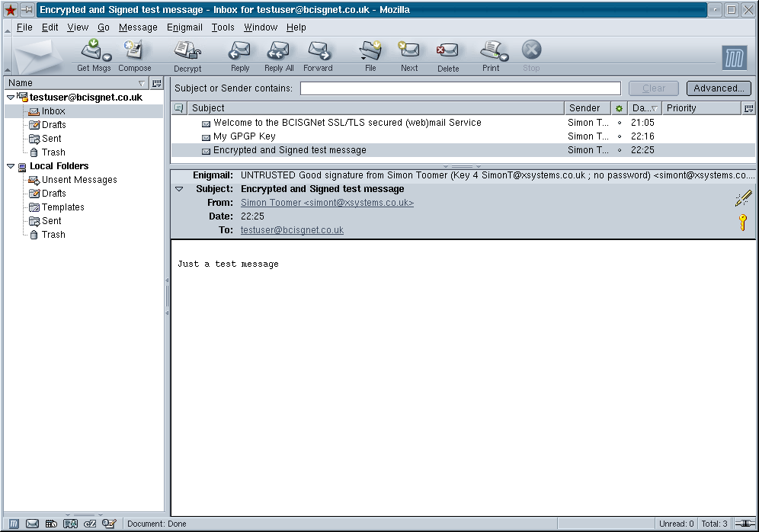Screen dimensions: 759x532
Task: Click the Name column sort arrow
Action: (141, 83)
